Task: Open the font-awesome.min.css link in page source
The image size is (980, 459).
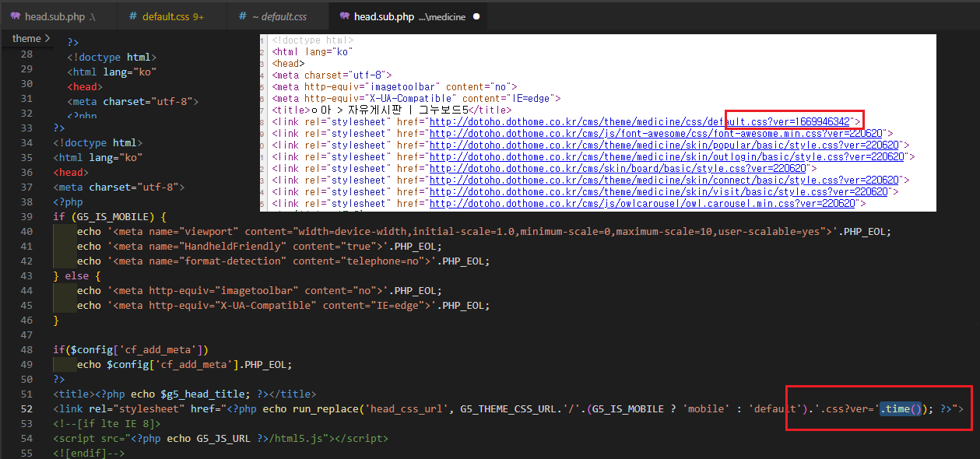Action: point(656,133)
